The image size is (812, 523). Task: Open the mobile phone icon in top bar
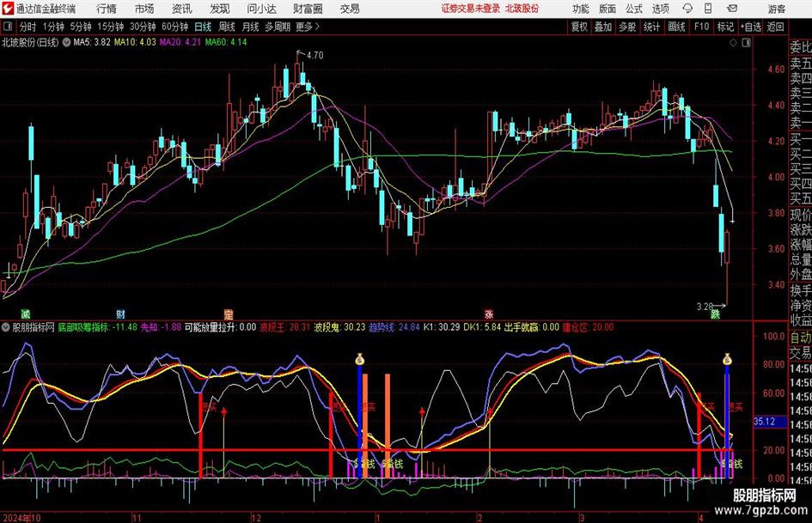[x=708, y=9]
